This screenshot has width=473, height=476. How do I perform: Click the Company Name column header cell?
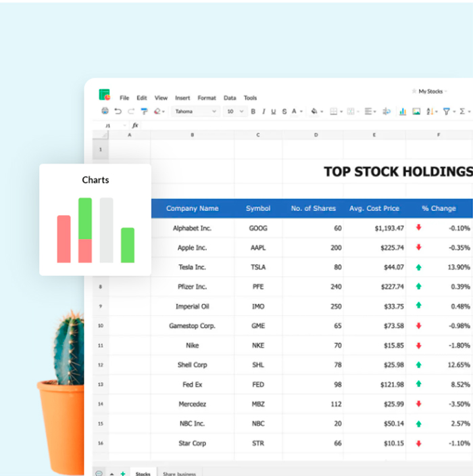point(193,208)
